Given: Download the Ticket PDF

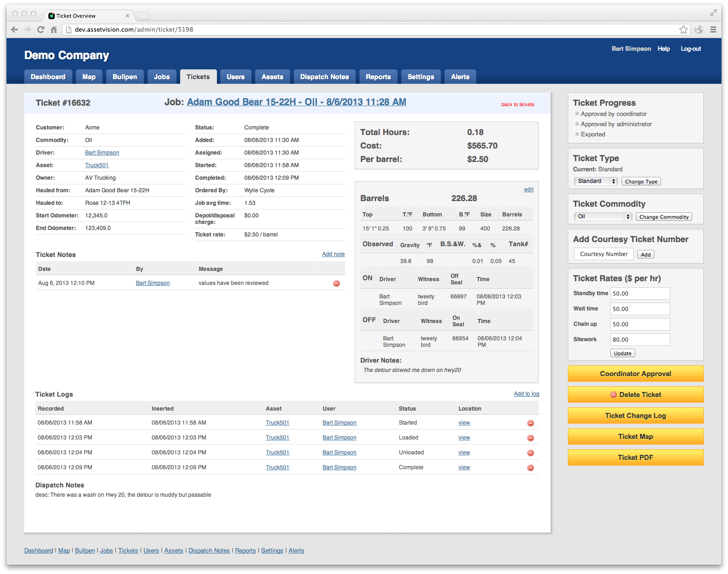Looking at the screenshot, I should tap(635, 457).
